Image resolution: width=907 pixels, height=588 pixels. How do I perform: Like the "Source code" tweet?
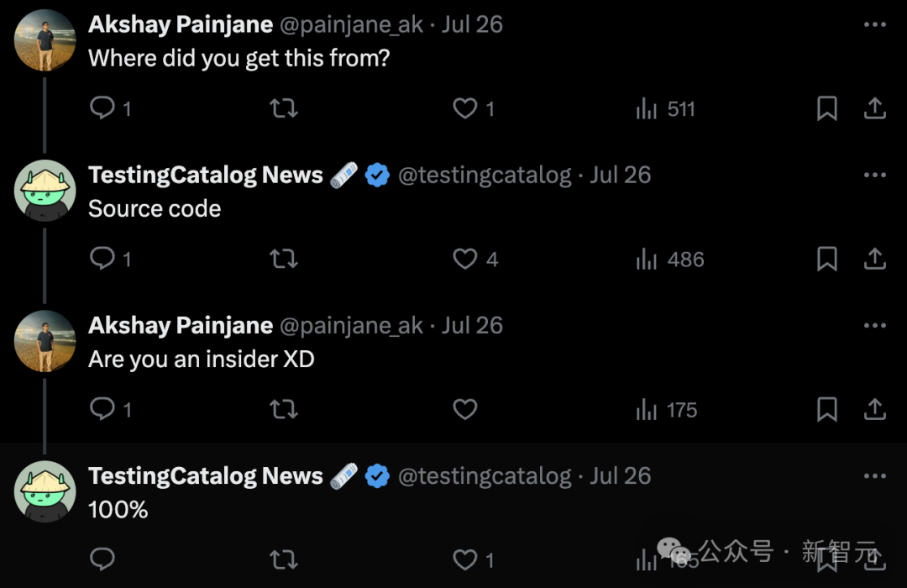tap(465, 259)
